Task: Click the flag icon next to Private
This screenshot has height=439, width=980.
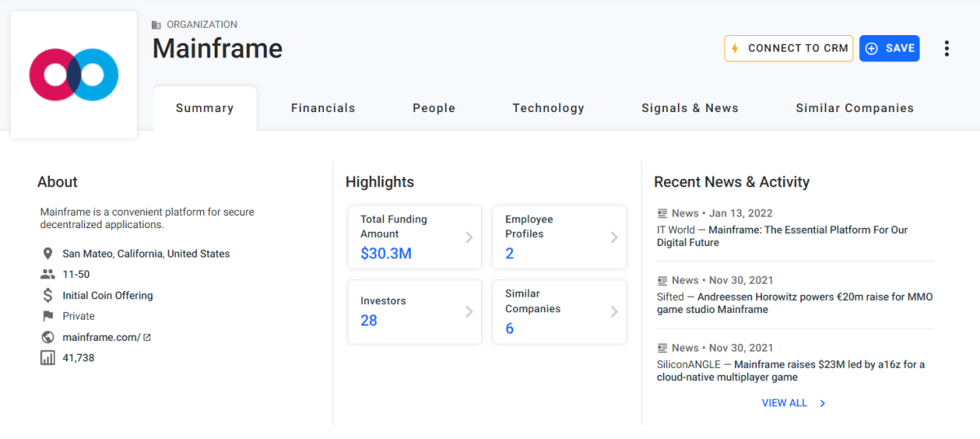Action: (47, 316)
